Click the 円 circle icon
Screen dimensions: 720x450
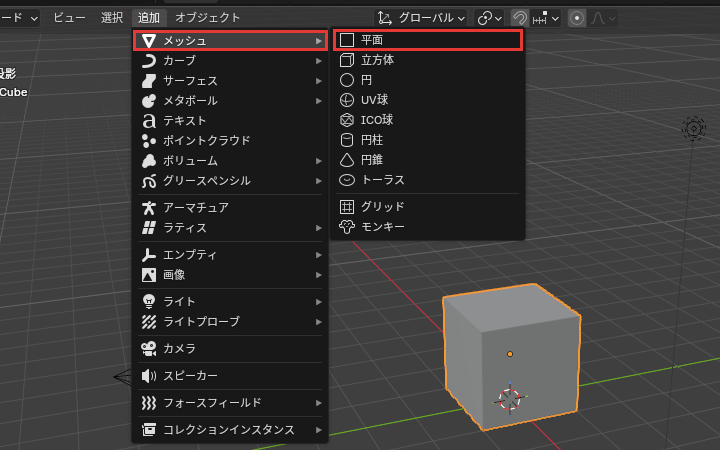pos(347,80)
